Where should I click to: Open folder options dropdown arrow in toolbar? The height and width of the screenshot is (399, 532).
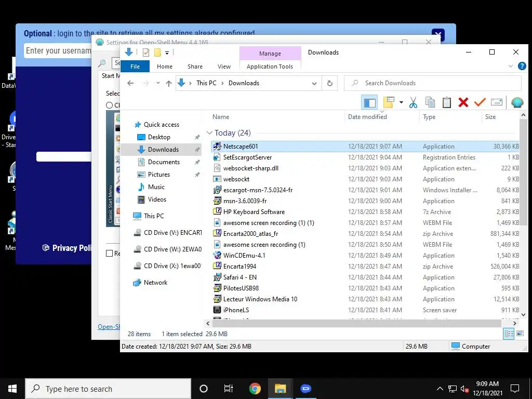pos(401,102)
